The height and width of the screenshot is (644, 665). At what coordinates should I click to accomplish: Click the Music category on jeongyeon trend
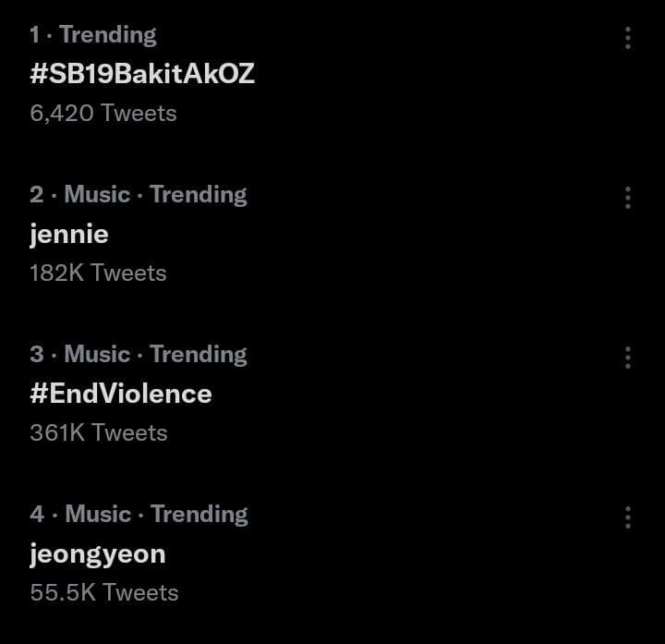click(98, 514)
